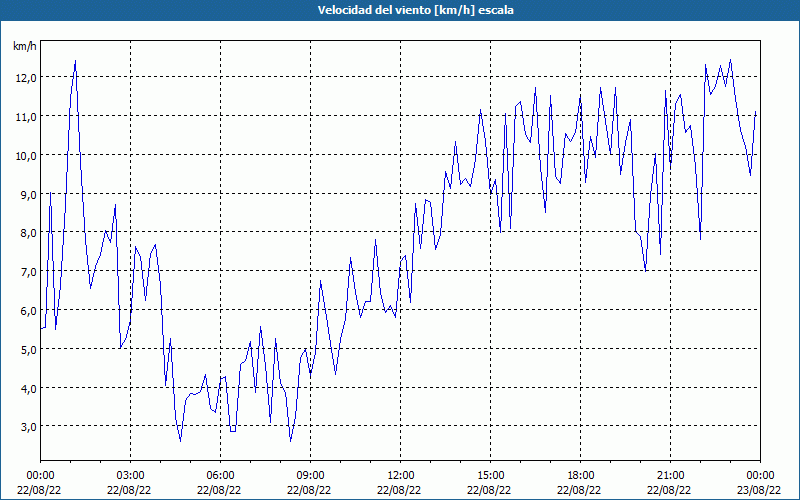
Task: Click the '12,0' y-axis label
Action: coord(26,78)
